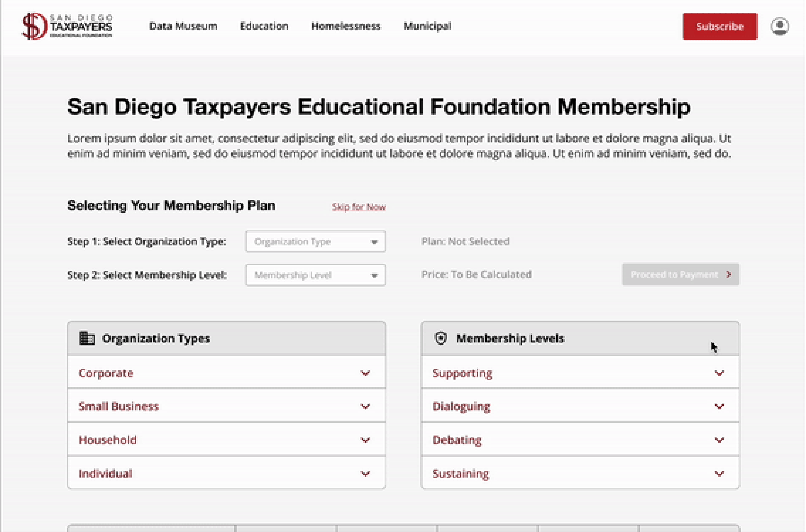Expand the Supporting row chevron
806x532 pixels.
pos(719,373)
